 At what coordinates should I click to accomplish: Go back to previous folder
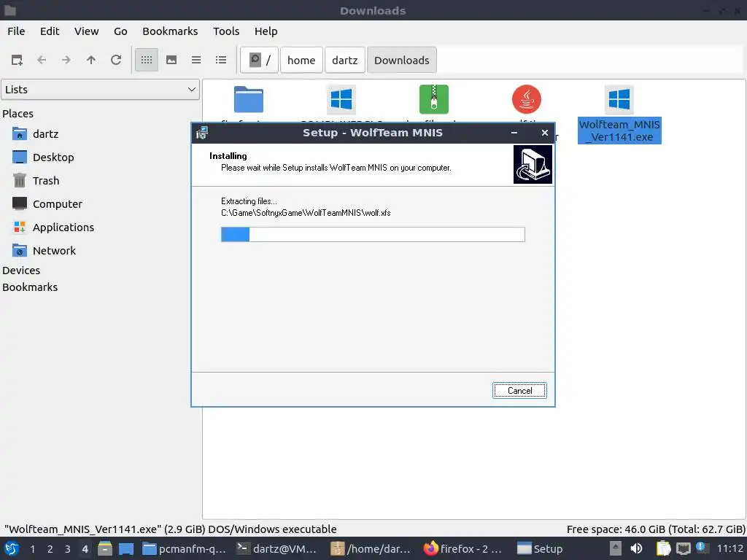(42, 60)
